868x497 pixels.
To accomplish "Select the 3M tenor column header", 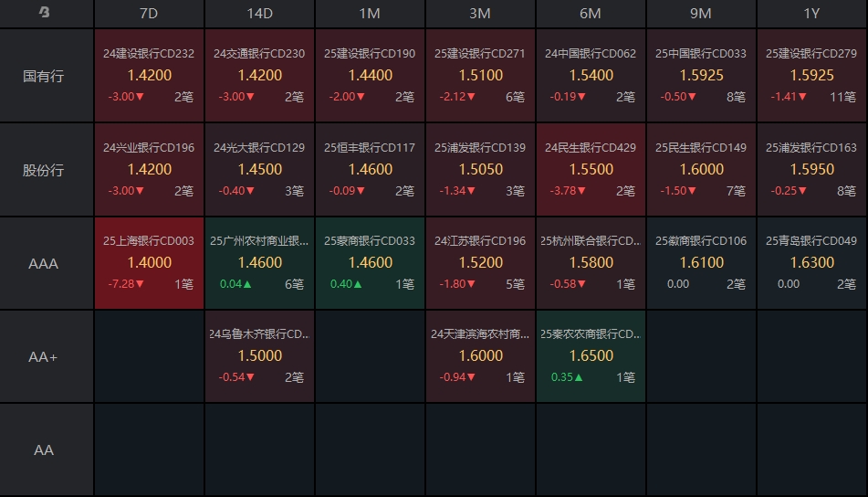I will pos(480,14).
